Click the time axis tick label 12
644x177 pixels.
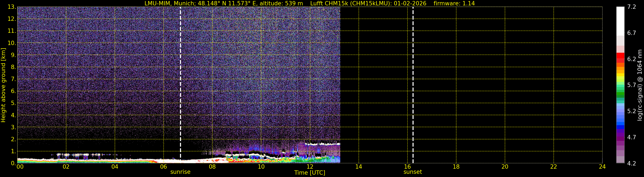(310, 167)
